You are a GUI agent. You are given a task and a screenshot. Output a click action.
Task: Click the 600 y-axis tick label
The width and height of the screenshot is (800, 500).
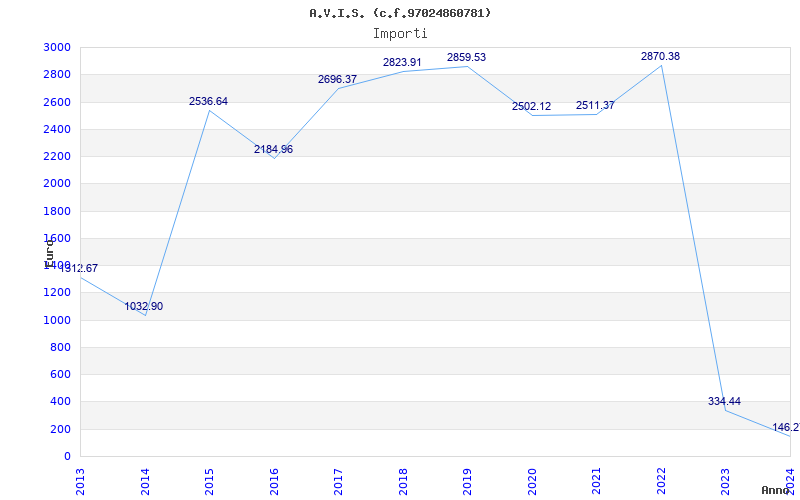click(x=60, y=374)
